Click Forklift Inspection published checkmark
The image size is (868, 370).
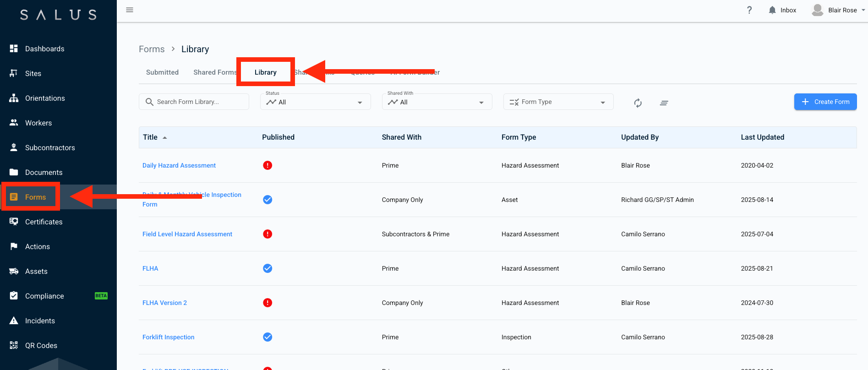(267, 337)
